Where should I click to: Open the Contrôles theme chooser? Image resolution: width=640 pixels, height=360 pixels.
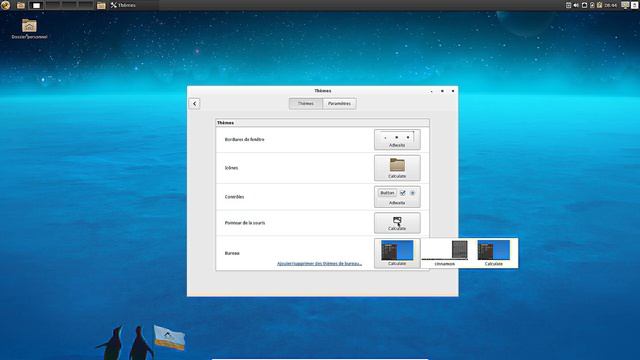coord(397,197)
